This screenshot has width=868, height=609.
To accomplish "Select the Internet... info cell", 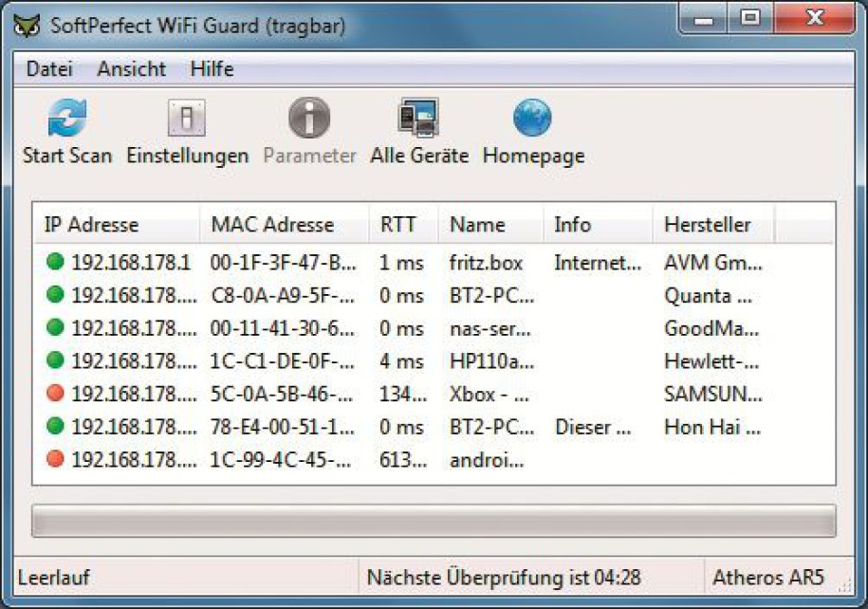I will point(598,262).
